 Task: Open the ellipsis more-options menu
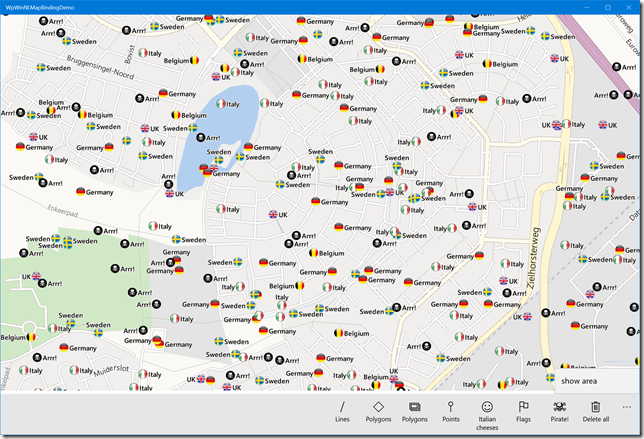click(627, 407)
